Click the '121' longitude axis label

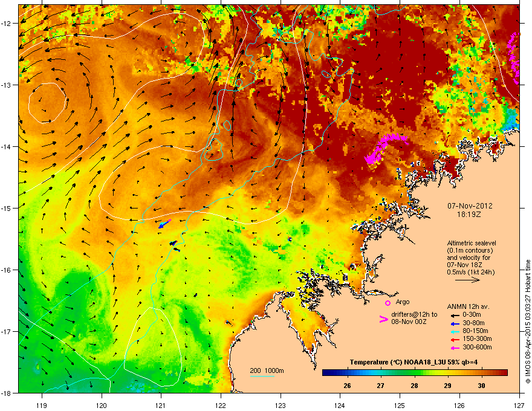pyautogui.click(x=161, y=405)
